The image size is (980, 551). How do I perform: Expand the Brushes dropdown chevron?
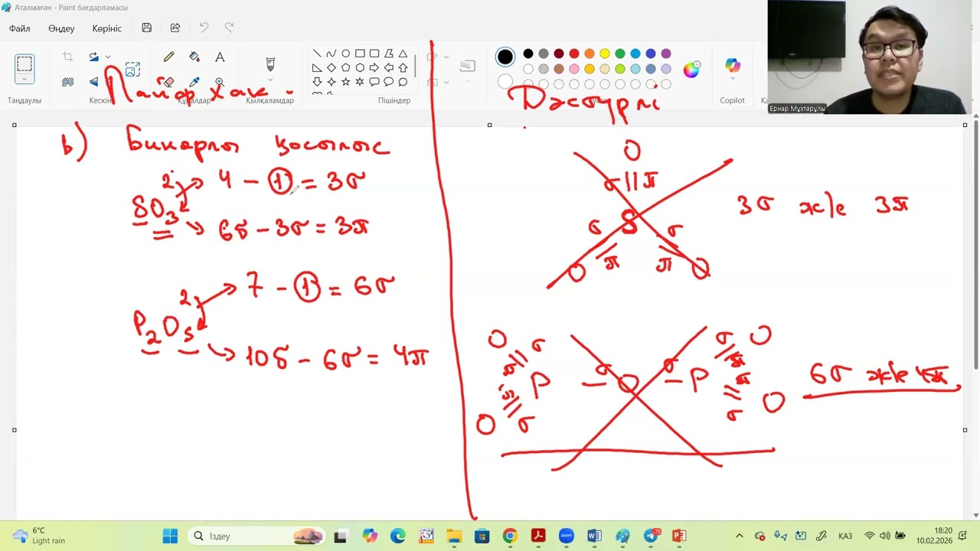(x=270, y=80)
